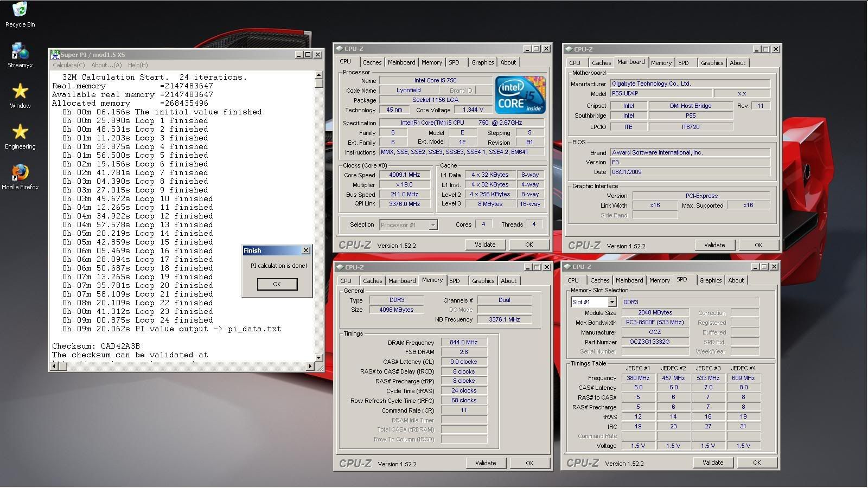Click Validate in the SPD CPU-Z window
Image resolution: width=868 pixels, height=488 pixels.
point(712,463)
